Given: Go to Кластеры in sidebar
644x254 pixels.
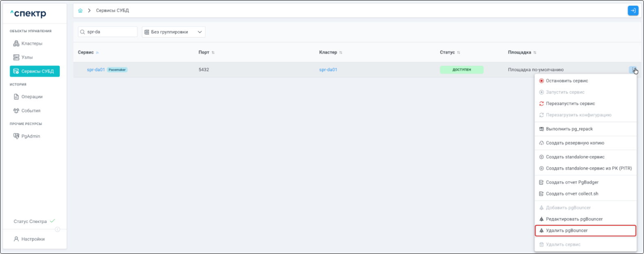Looking at the screenshot, I should [x=31, y=44].
